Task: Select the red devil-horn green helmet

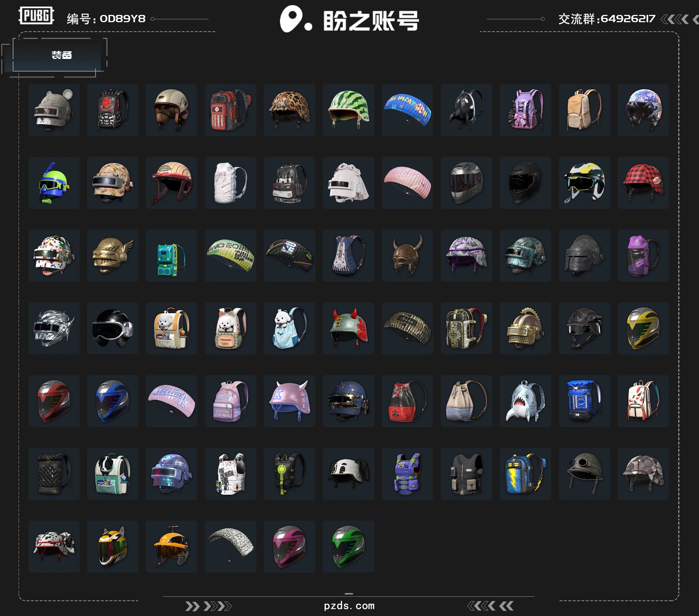Action: click(348, 328)
